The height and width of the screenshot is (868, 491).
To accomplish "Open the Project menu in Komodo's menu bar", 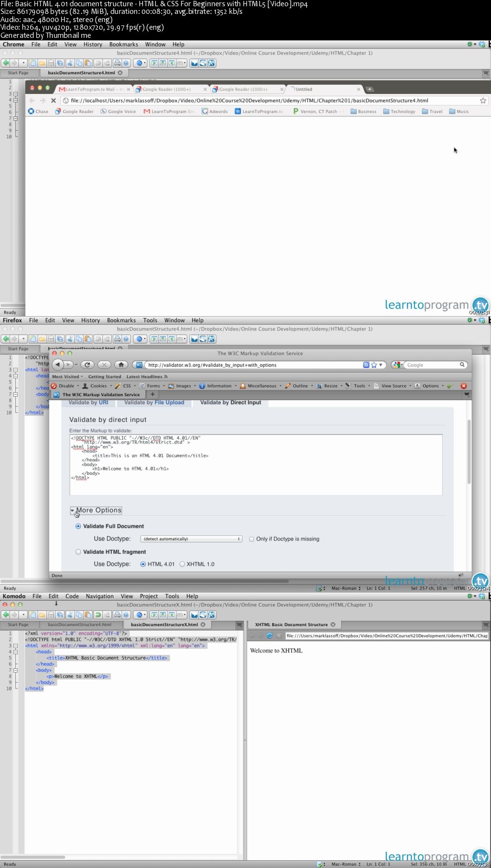I will pos(149,596).
